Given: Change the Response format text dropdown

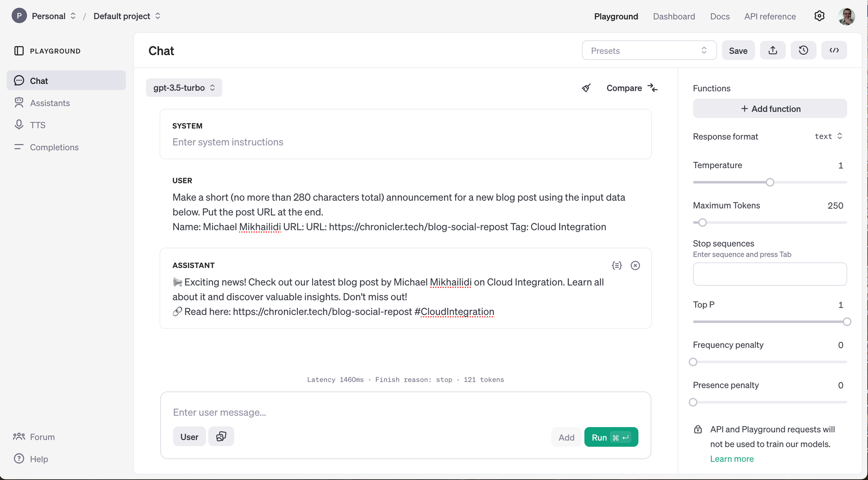Looking at the screenshot, I should (828, 136).
